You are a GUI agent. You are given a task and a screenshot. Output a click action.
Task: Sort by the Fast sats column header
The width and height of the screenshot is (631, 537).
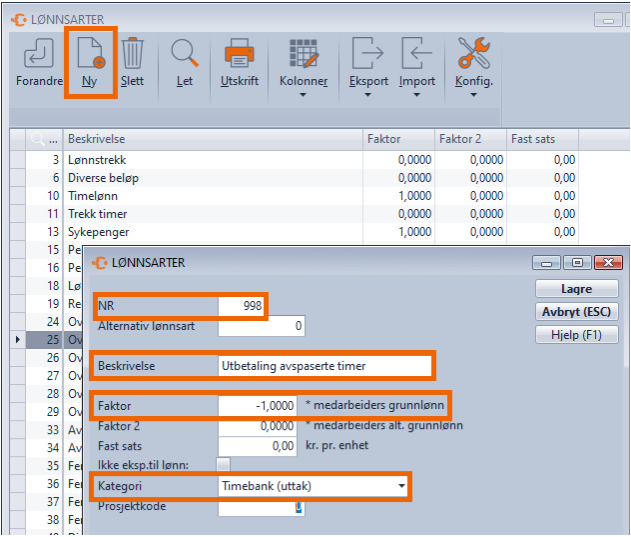[542, 139]
